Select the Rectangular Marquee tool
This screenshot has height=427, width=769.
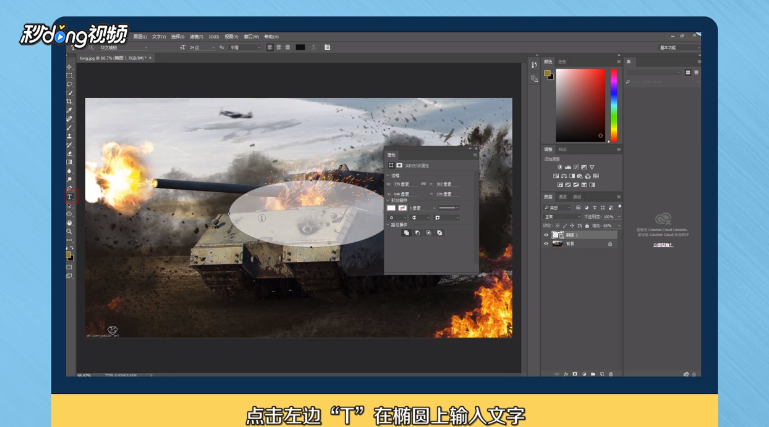coord(70,75)
